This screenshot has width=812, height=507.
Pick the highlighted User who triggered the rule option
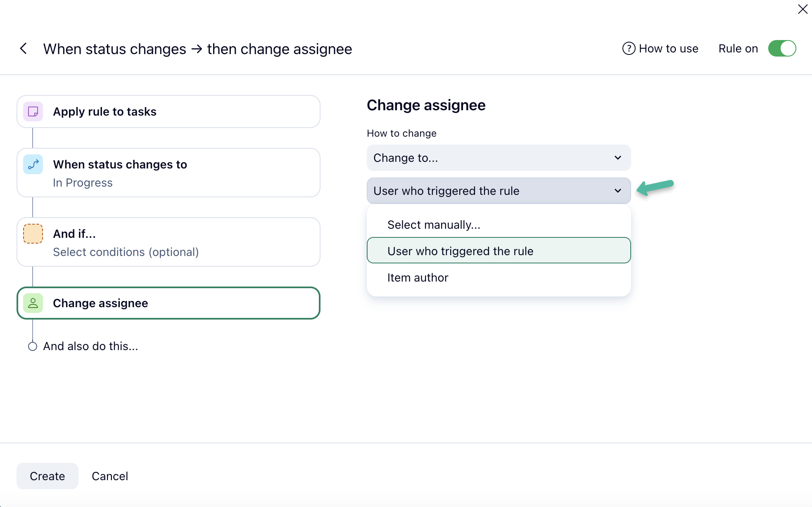tap(460, 251)
